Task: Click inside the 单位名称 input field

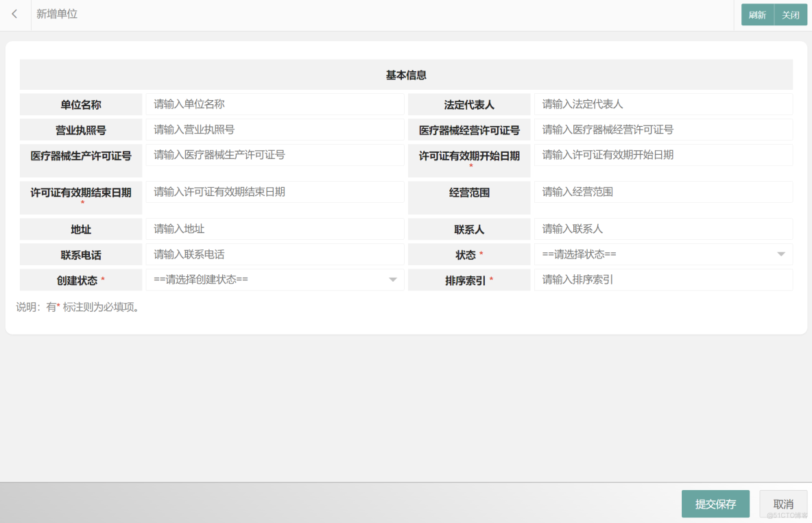Action: (274, 104)
